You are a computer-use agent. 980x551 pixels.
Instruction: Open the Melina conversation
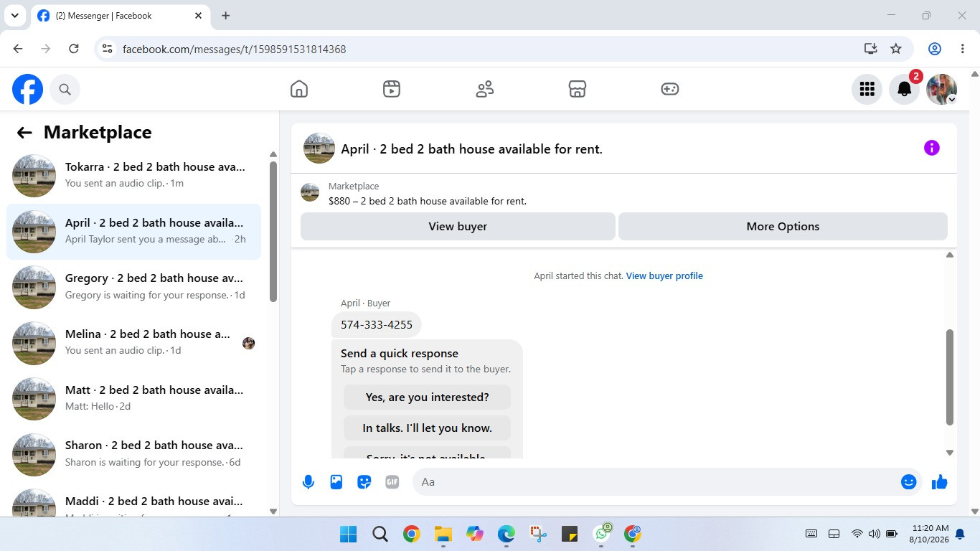(x=133, y=343)
